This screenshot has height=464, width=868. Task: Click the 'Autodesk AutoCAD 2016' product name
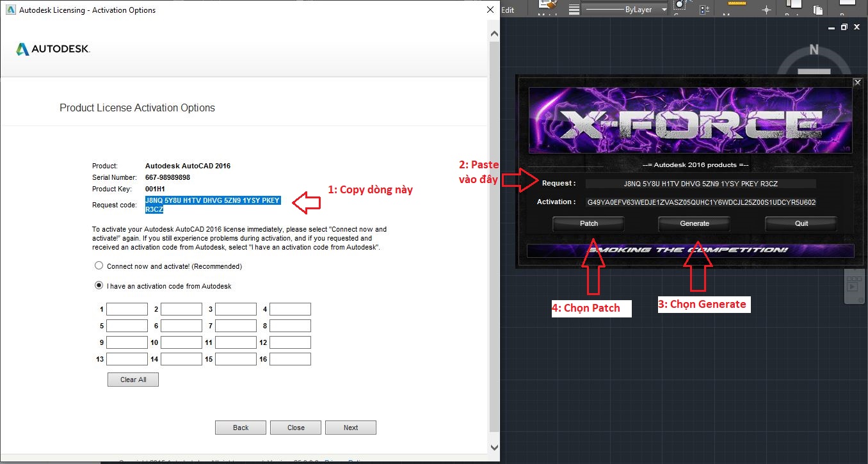(188, 166)
